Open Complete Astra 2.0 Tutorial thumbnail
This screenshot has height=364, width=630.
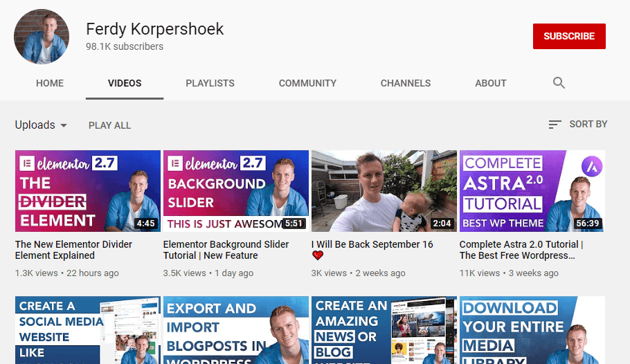[x=532, y=191]
